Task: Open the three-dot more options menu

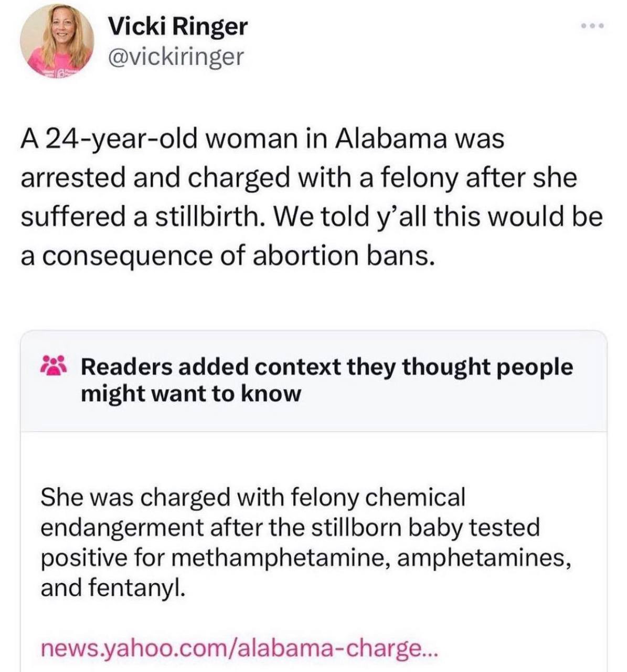Action: [593, 25]
